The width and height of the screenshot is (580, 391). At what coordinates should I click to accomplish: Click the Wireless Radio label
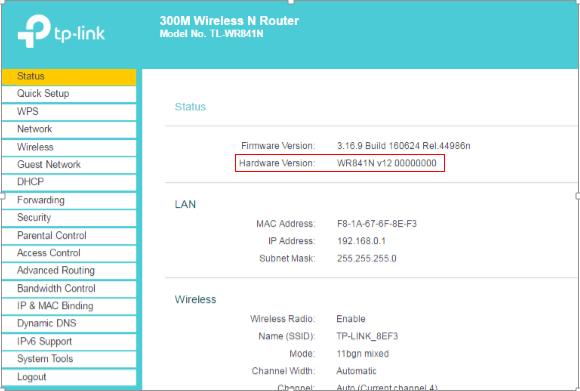pos(283,319)
